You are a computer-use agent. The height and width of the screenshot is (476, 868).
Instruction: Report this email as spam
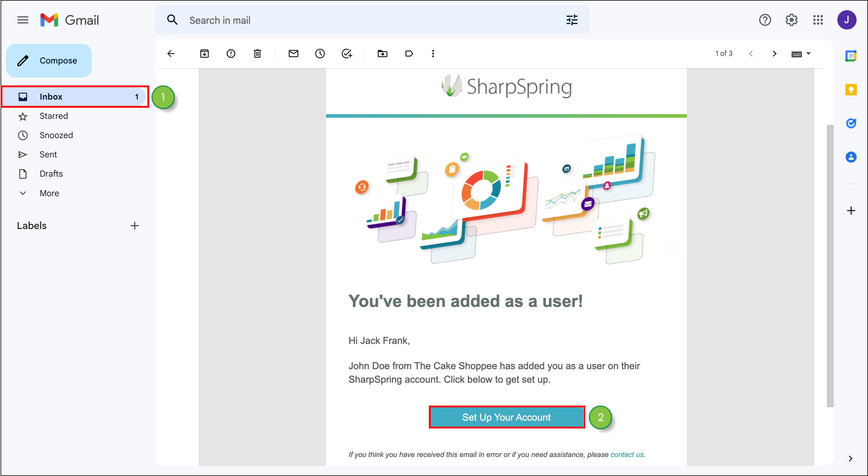coord(231,54)
